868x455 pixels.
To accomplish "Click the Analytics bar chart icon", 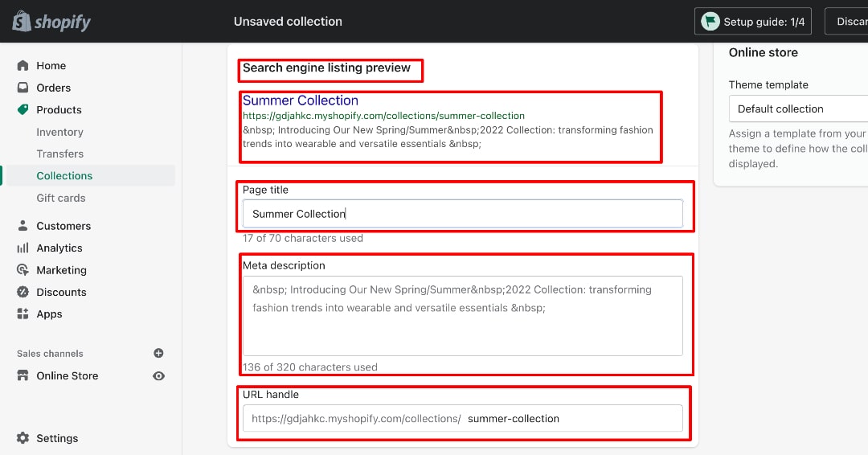I will click(23, 248).
